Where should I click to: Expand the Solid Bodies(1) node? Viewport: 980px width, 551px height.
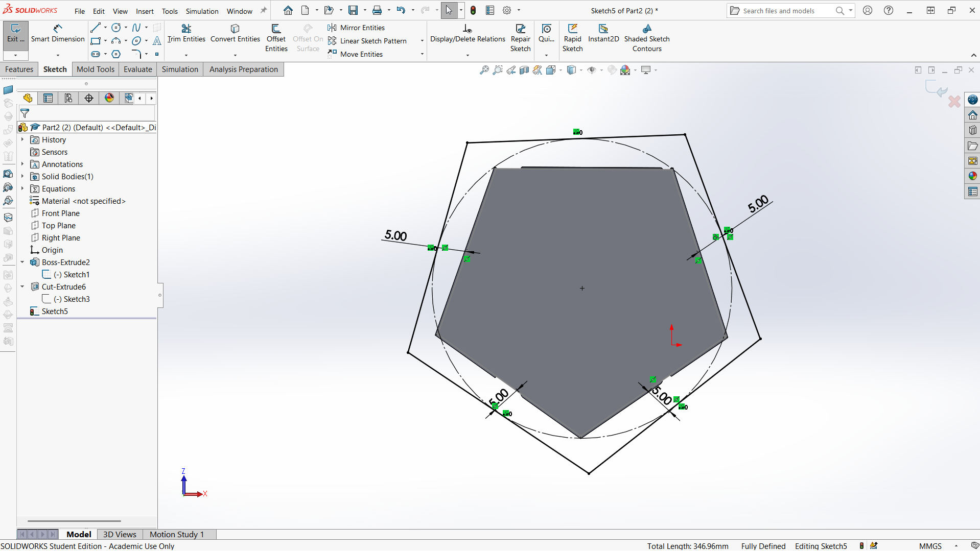[x=22, y=176]
